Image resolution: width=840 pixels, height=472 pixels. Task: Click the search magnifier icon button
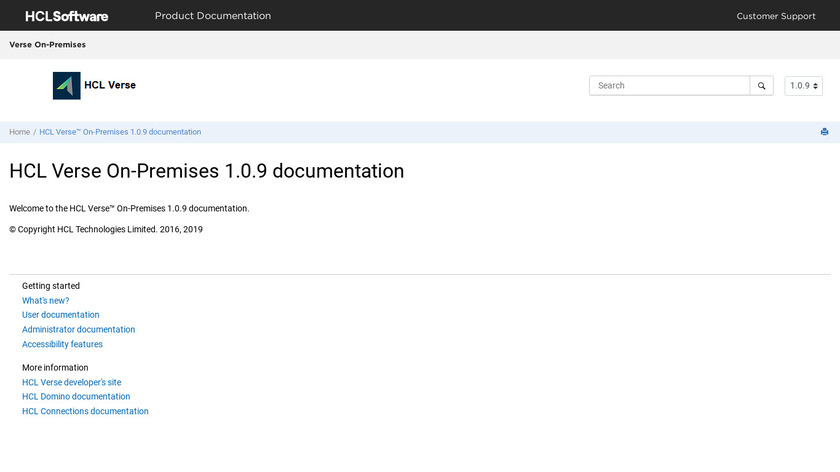(762, 86)
